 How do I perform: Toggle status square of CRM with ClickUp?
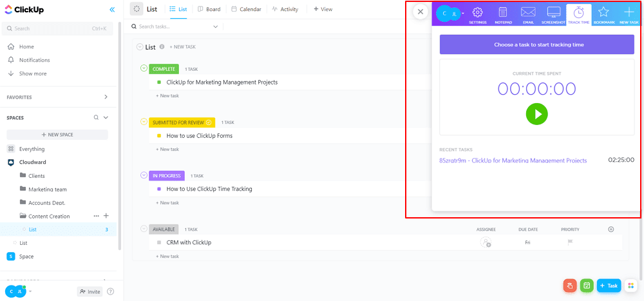click(159, 242)
